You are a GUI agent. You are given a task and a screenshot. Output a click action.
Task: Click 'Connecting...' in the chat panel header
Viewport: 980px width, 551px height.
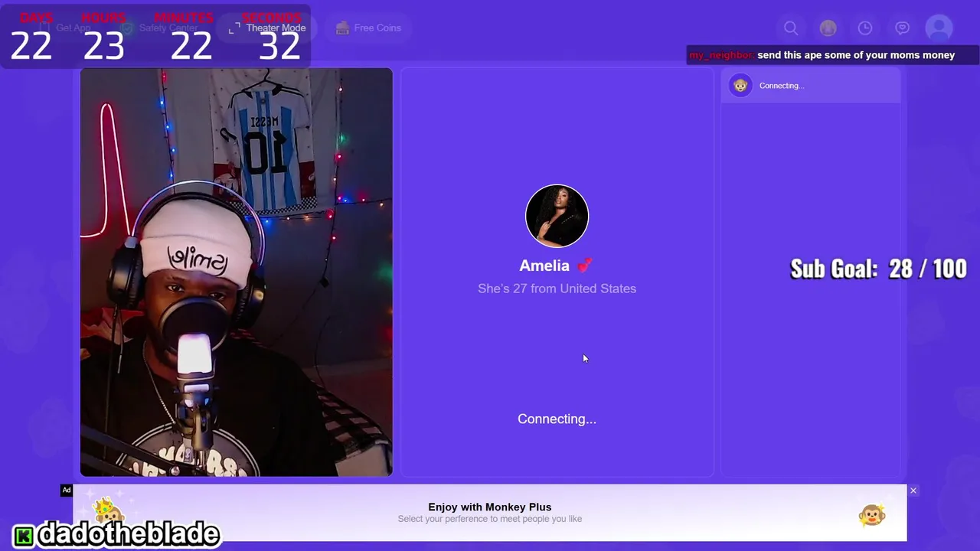pos(781,86)
